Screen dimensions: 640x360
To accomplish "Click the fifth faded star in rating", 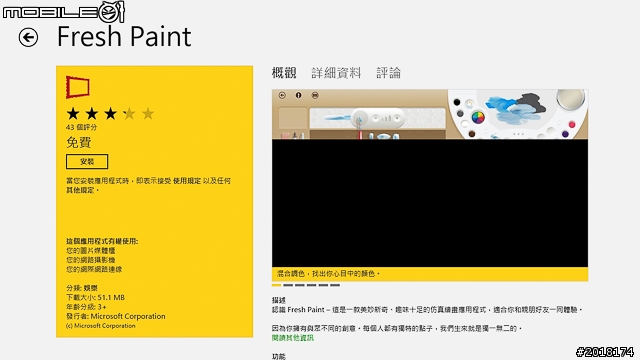I will [x=148, y=113].
